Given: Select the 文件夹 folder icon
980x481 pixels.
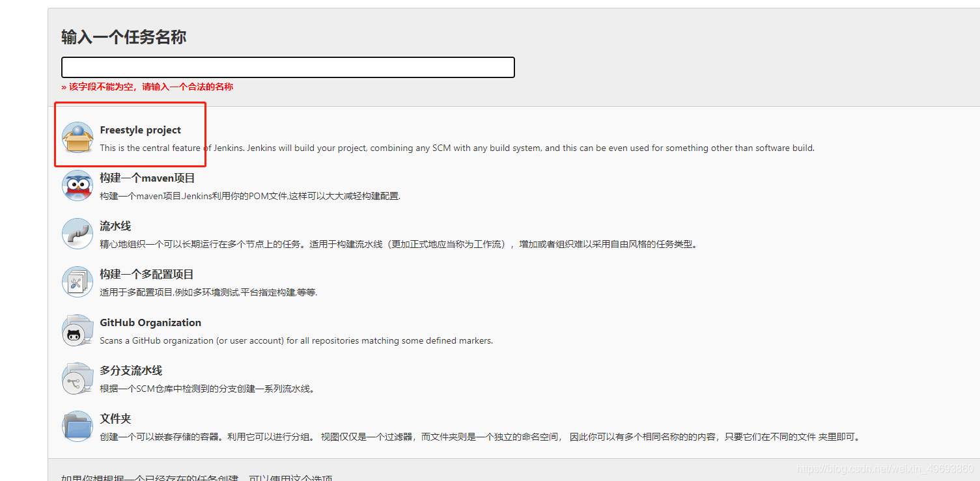Looking at the screenshot, I should pos(77,426).
